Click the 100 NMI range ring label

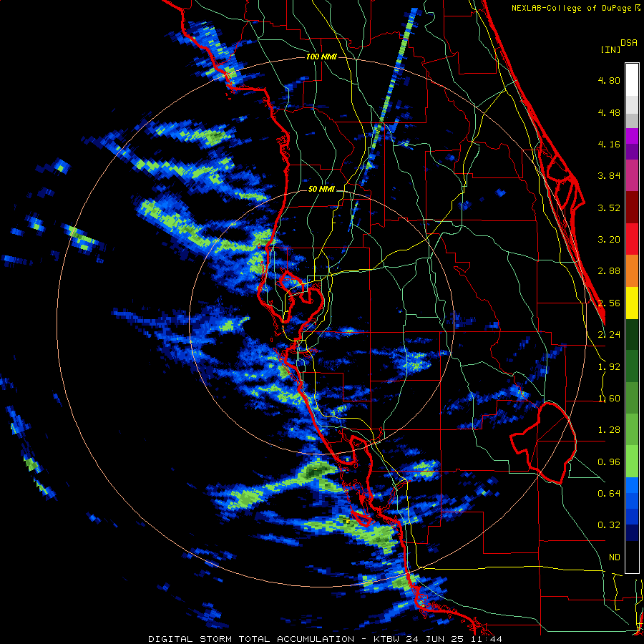click(x=321, y=57)
